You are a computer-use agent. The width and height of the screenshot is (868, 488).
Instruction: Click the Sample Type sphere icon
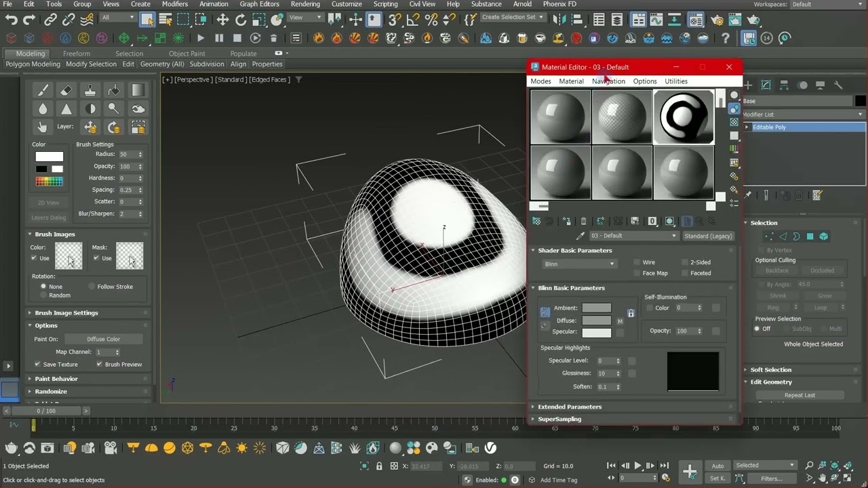(x=734, y=96)
